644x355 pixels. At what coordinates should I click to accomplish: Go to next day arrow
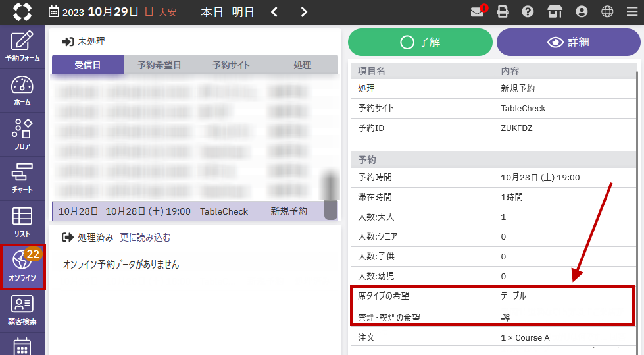(304, 12)
